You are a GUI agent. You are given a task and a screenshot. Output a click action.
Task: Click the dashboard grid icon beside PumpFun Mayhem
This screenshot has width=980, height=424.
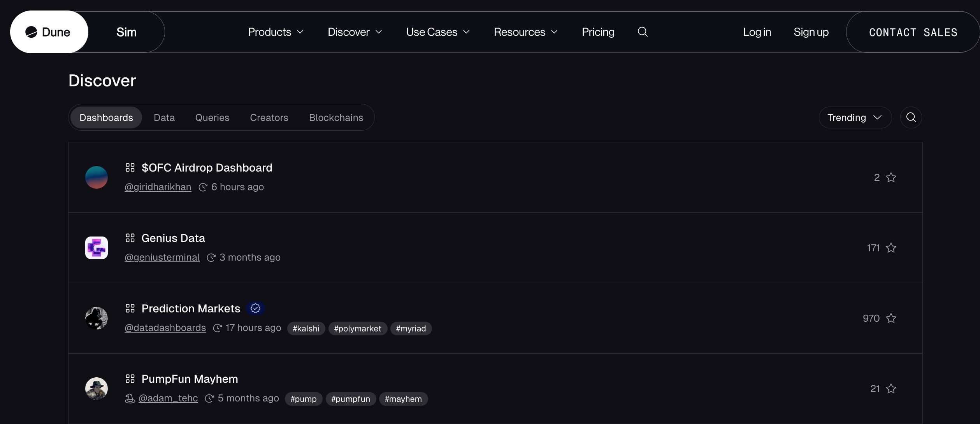click(130, 378)
